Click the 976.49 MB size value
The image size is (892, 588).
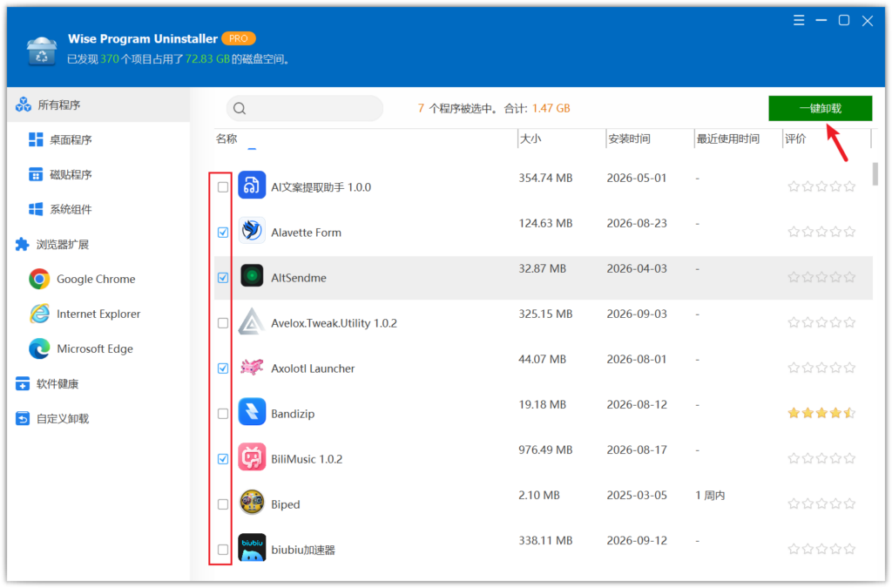(x=545, y=449)
